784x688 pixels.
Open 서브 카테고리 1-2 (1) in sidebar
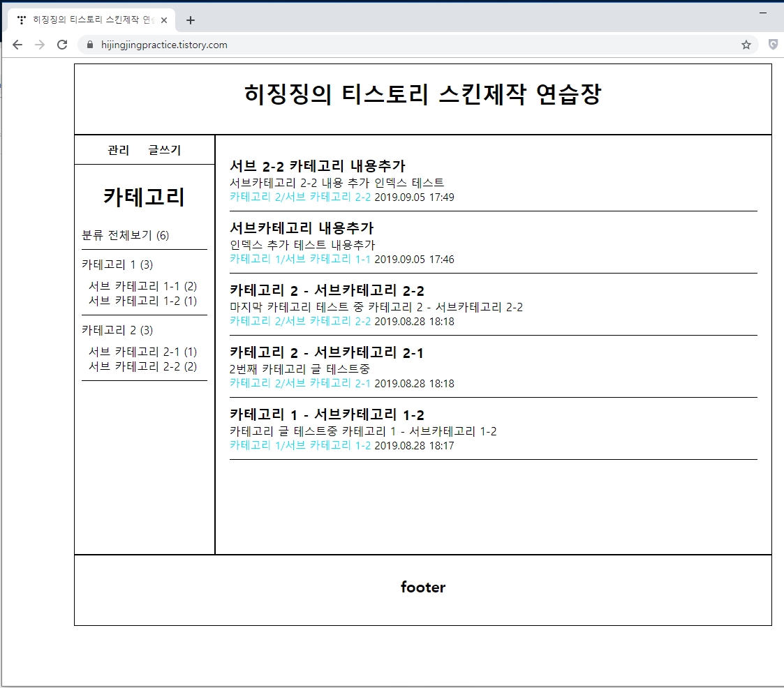pyautogui.click(x=143, y=301)
